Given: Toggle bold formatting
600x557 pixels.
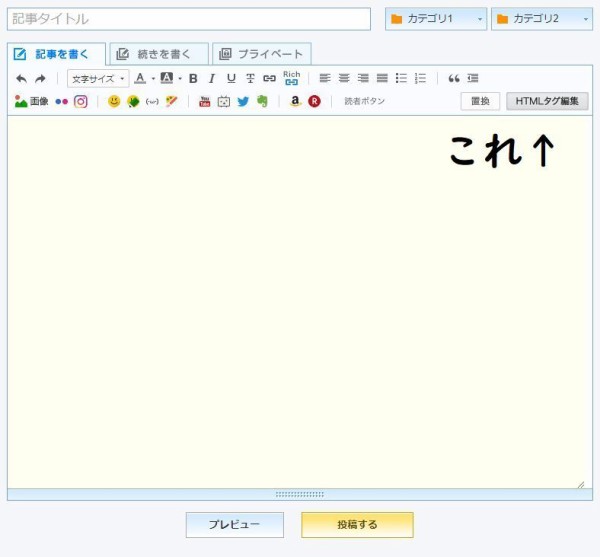Looking at the screenshot, I should [193, 79].
